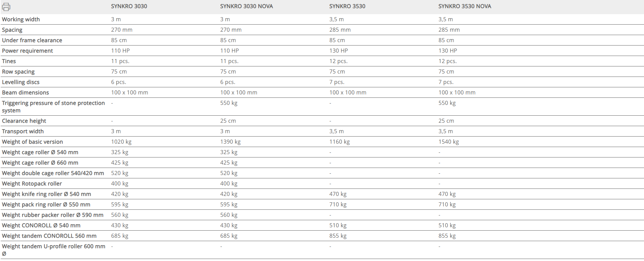The image size is (644, 261).
Task: Click the SYNKRO 3530 column header
Action: 347,6
